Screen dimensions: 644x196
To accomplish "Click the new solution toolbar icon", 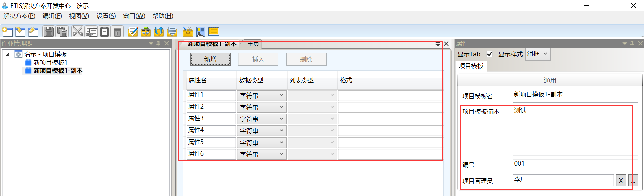I will (x=7, y=32).
